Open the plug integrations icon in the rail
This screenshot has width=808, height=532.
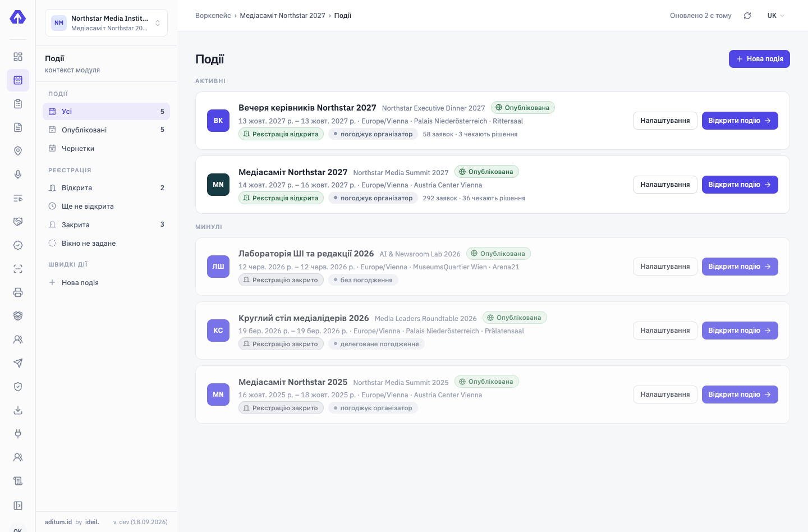18,434
